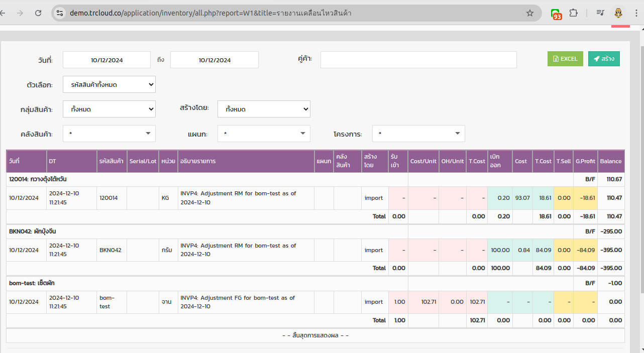Click the รับเข้า column header
This screenshot has height=353, width=644.
398,161
